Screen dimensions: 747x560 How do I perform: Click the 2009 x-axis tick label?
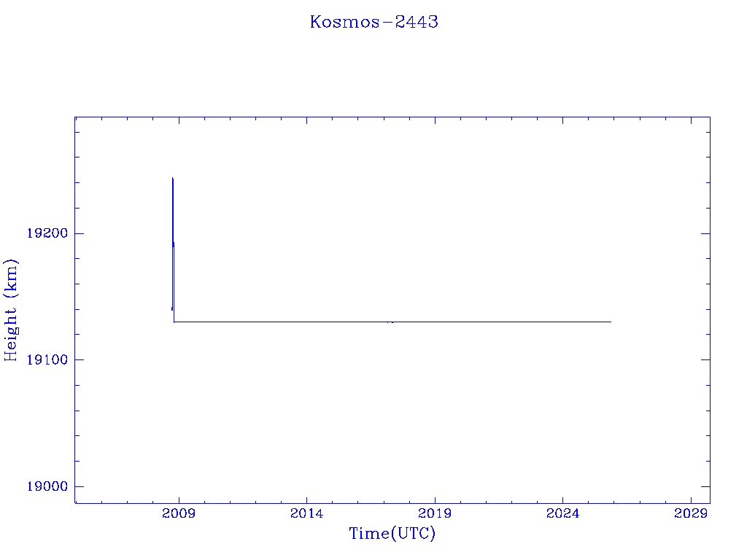(x=179, y=514)
